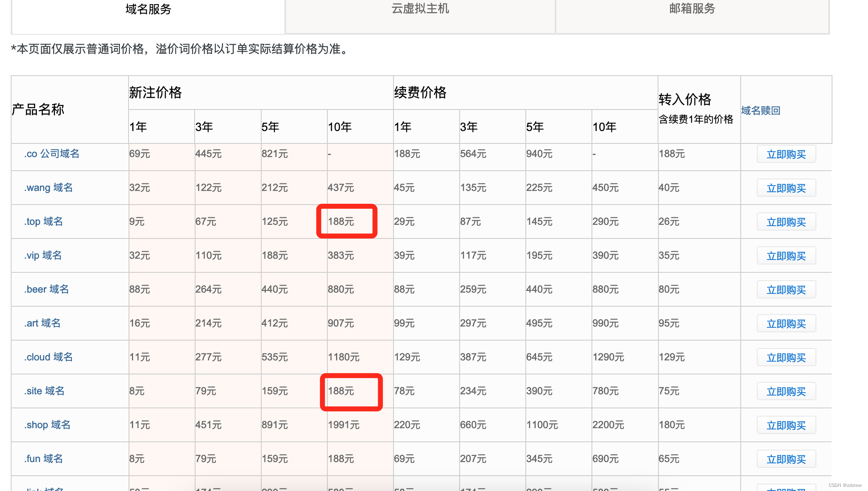The width and height of the screenshot is (868, 491).
Task: Open the .fun 域名 link
Action: point(43,459)
